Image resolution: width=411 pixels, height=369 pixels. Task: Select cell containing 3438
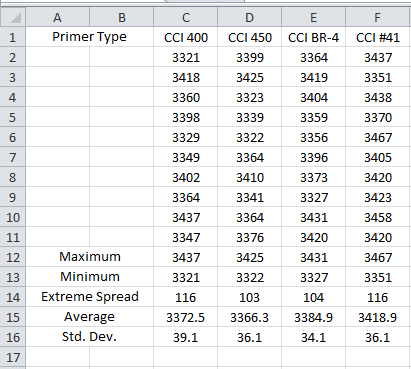[377, 97]
